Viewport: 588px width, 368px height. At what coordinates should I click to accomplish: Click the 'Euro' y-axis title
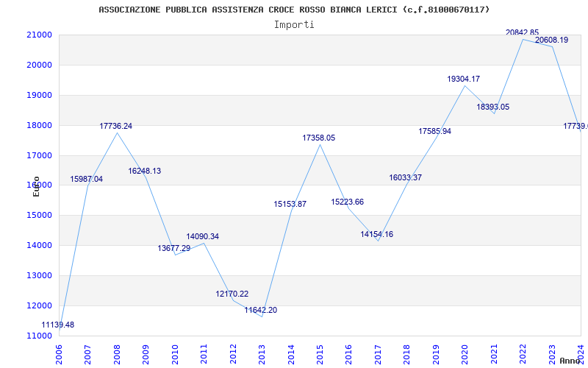36,186
